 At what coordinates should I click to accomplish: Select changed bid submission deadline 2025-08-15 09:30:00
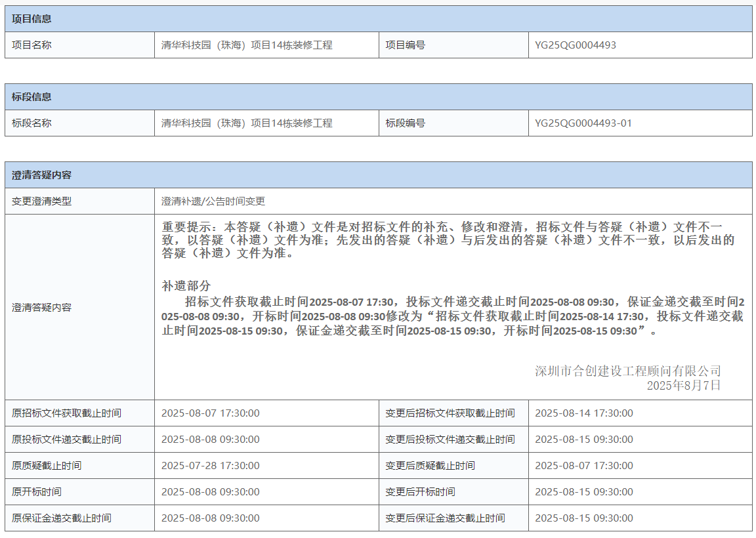[584, 439]
